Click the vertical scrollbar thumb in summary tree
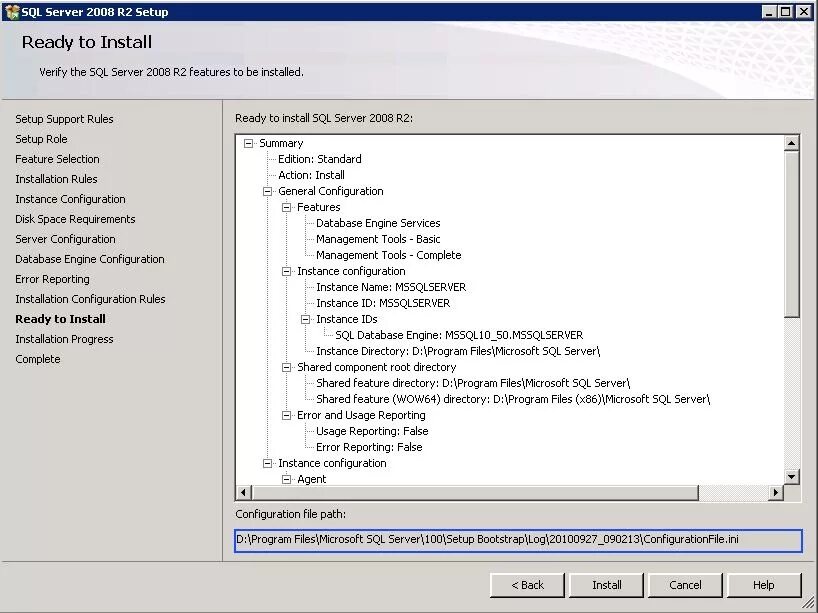 791,234
